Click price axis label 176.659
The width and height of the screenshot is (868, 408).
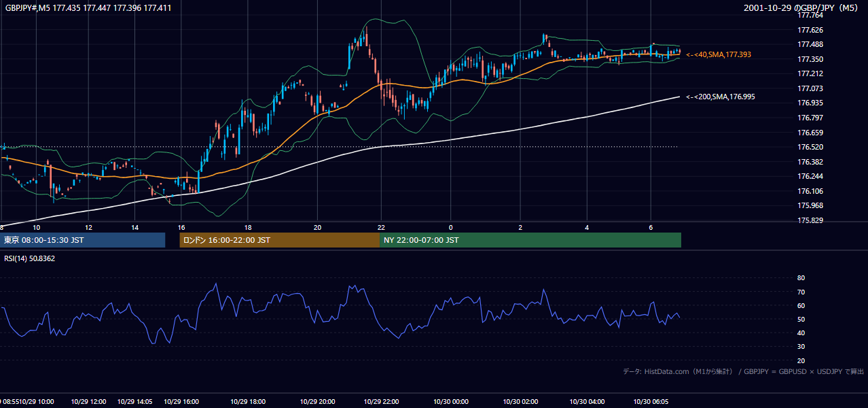click(810, 133)
